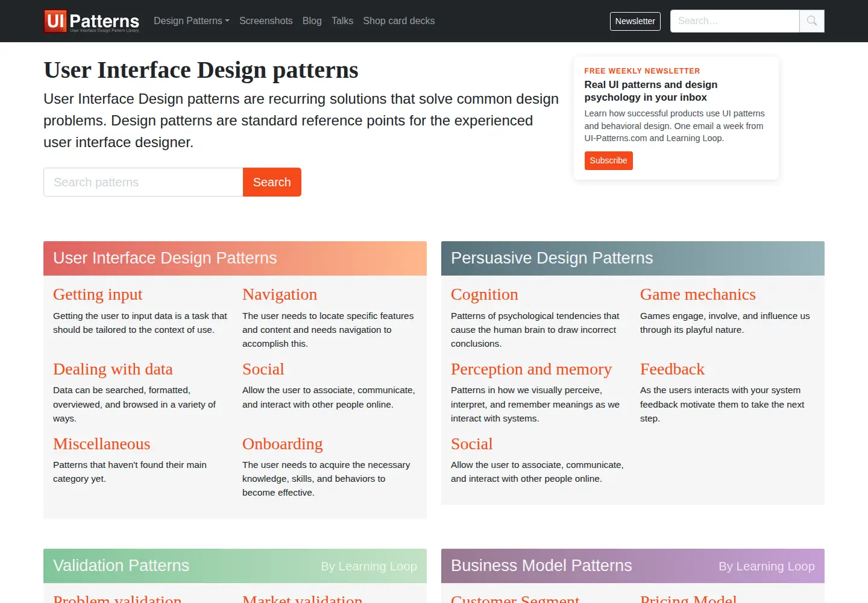Open Social under Persuasive Design Patterns
868x603 pixels.
point(471,444)
